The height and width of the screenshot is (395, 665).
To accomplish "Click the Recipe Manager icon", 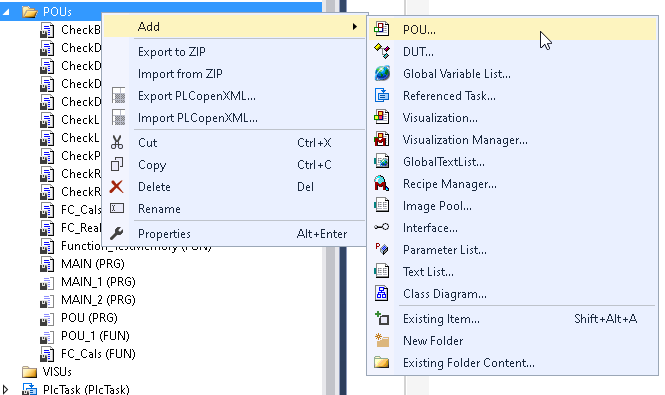I will coord(382,183).
